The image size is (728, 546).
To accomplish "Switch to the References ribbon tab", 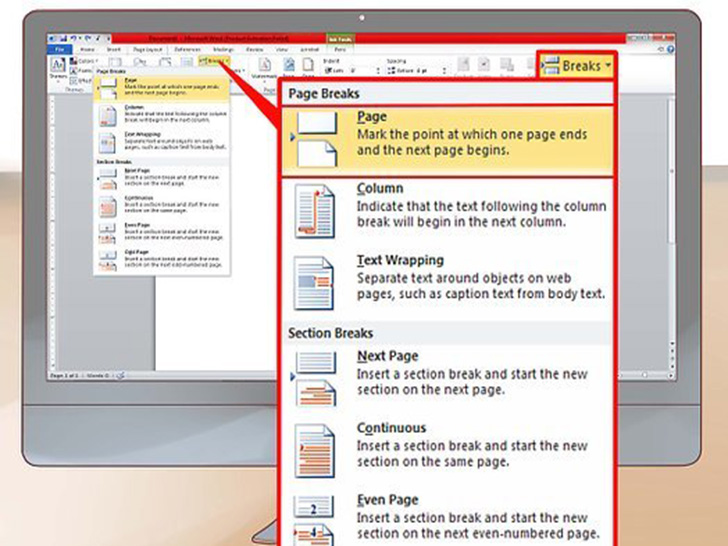I will point(188,49).
